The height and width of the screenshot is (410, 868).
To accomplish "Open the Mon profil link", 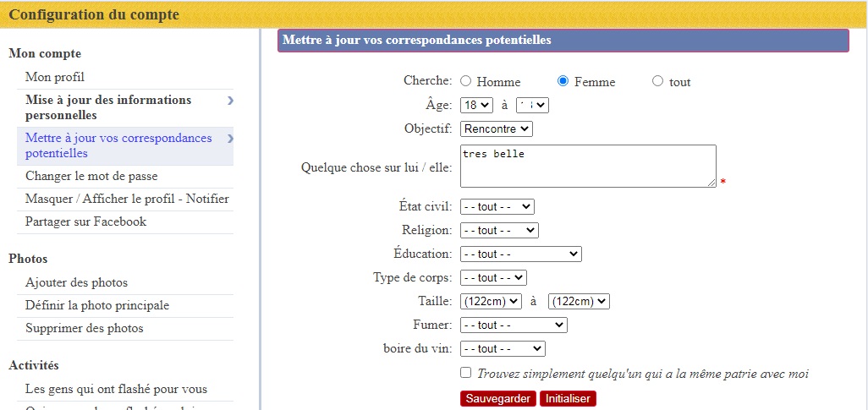I will pos(55,77).
